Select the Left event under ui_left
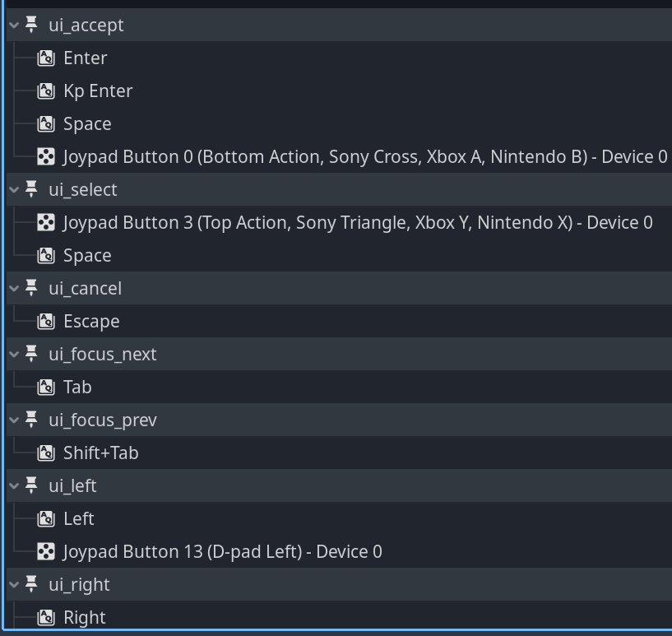Viewport: 672px width, 636px height. pos(79,518)
